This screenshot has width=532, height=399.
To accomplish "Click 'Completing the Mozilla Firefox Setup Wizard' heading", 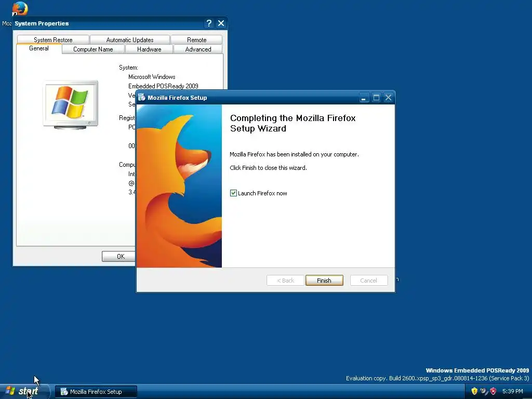I will 293,123.
